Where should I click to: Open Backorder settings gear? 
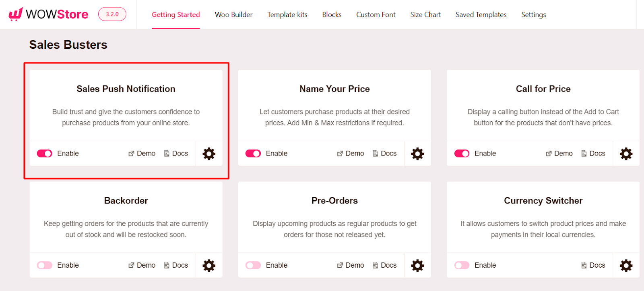click(x=208, y=265)
